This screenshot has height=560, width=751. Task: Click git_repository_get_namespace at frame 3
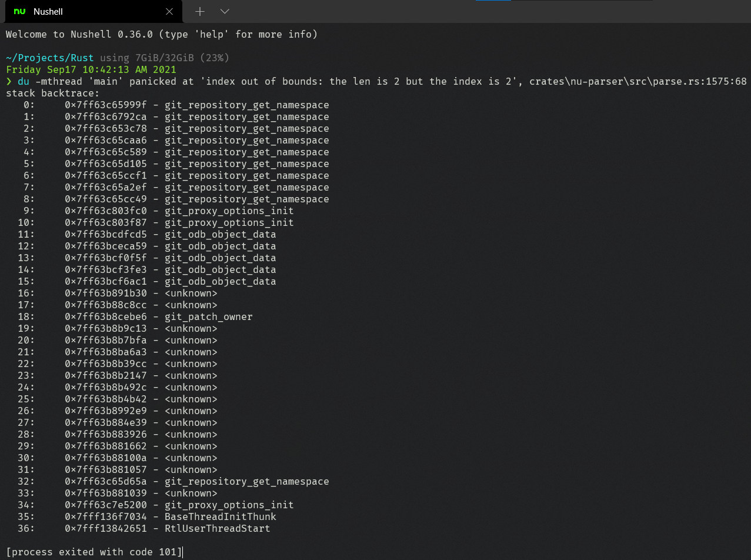coord(247,140)
